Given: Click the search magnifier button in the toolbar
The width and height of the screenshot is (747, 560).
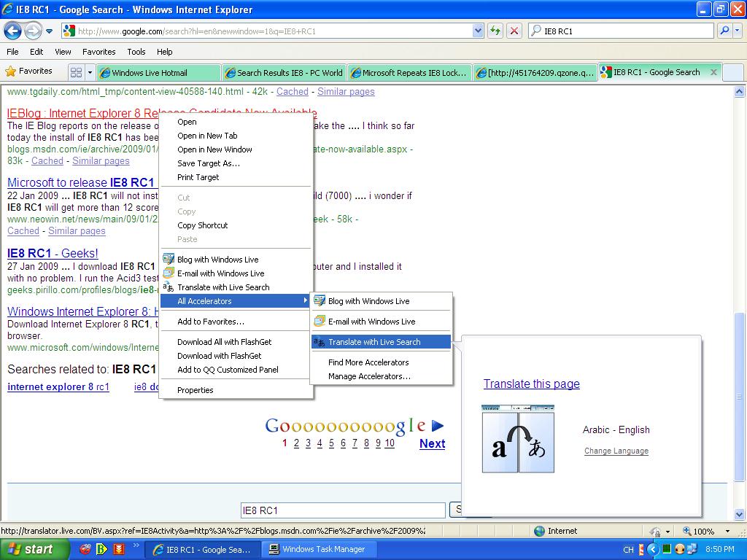Looking at the screenshot, I should click(724, 31).
